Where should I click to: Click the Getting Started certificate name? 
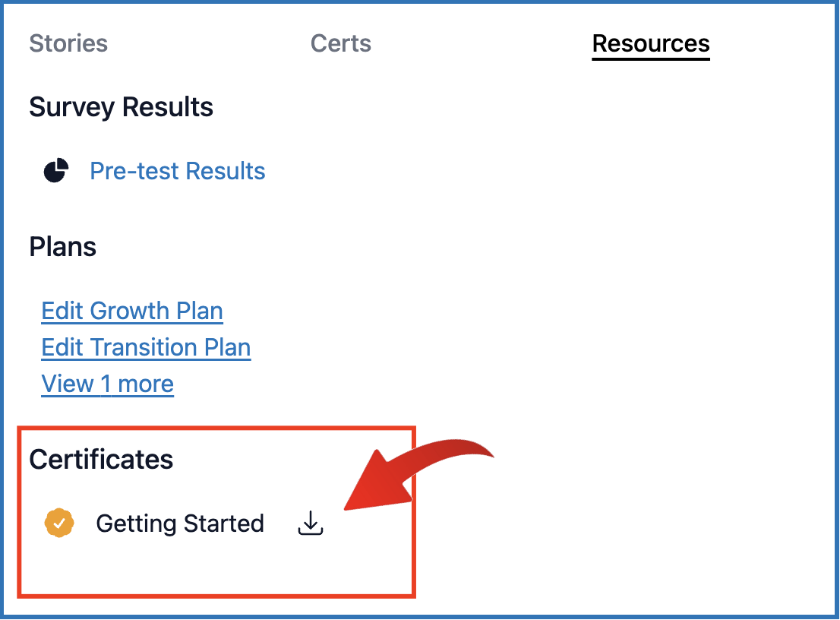(x=180, y=524)
